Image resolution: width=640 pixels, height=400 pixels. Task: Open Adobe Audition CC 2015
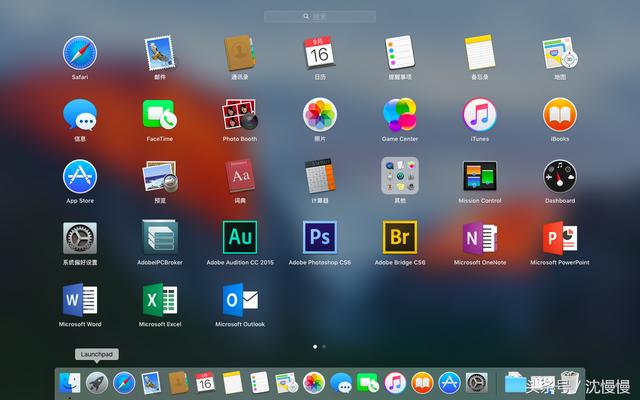[x=240, y=238]
